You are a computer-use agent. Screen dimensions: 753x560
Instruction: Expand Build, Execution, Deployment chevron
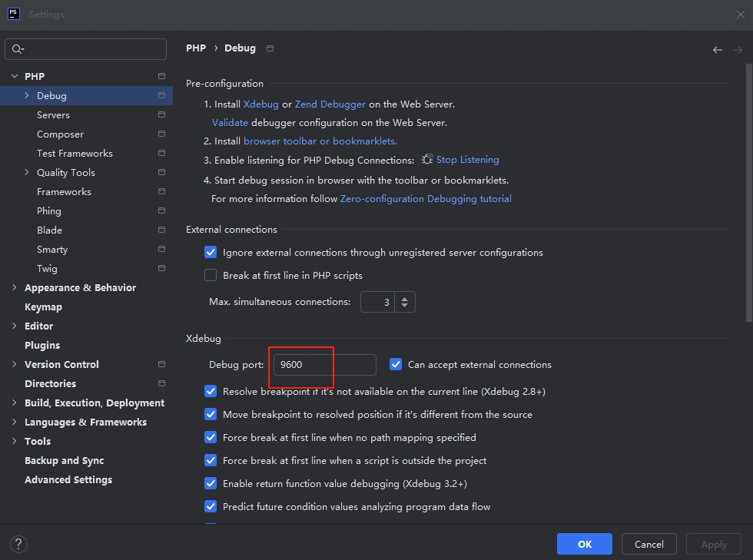[15, 403]
